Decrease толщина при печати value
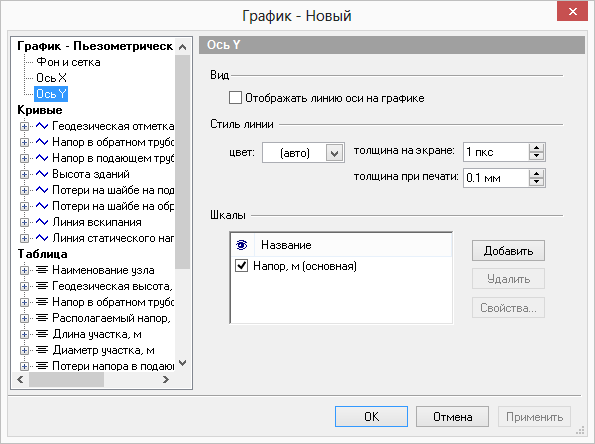This screenshot has width=595, height=444. [x=536, y=182]
